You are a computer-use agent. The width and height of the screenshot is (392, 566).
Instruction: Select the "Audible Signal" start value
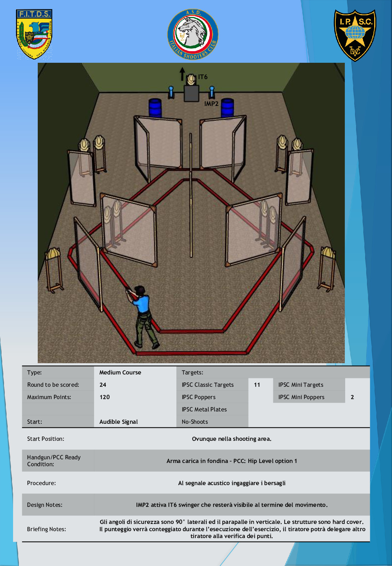(x=119, y=422)
